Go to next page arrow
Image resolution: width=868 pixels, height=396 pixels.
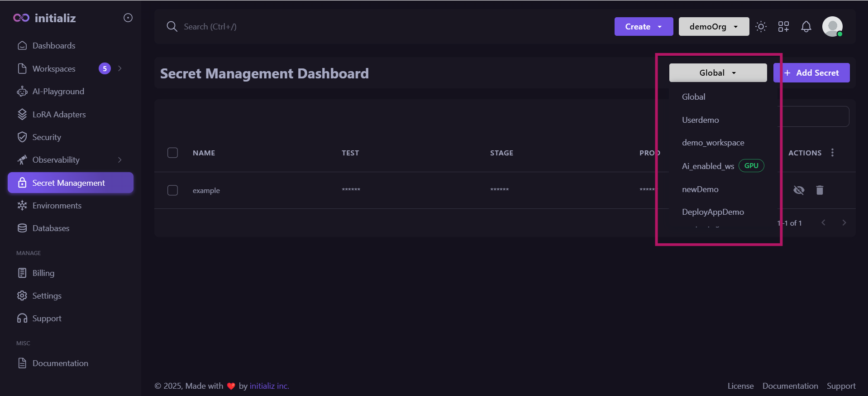(844, 222)
